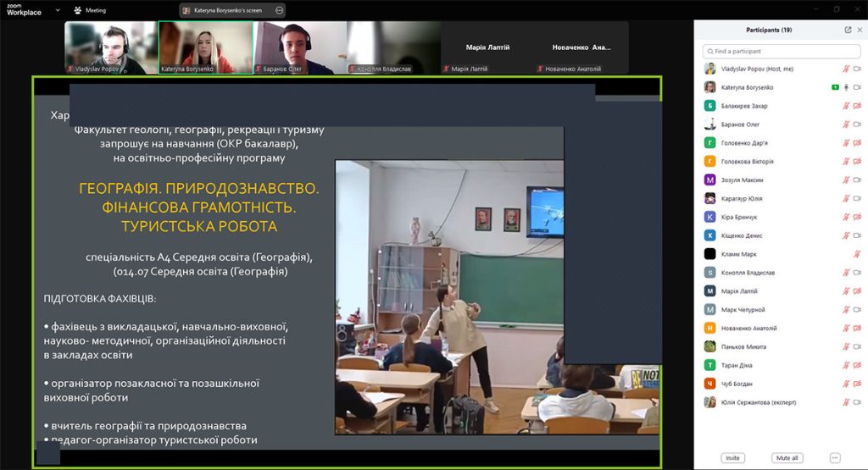Viewport: 868px width, 470px height.
Task: Open the Meeting tab in top bar
Action: coord(95,10)
